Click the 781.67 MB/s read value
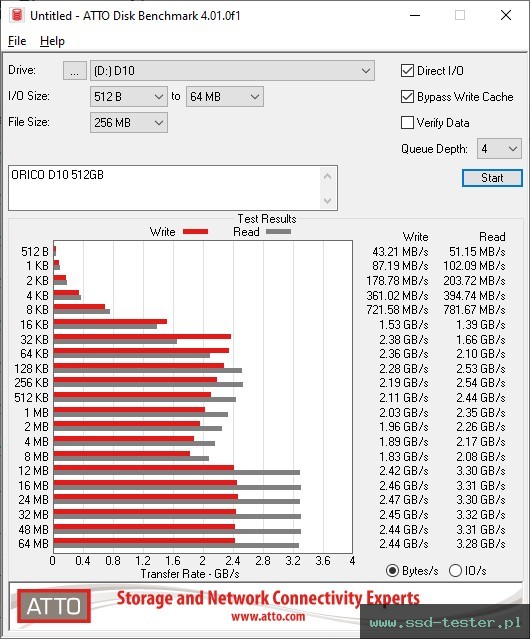Screen dimensions: 530x639 (474, 310)
